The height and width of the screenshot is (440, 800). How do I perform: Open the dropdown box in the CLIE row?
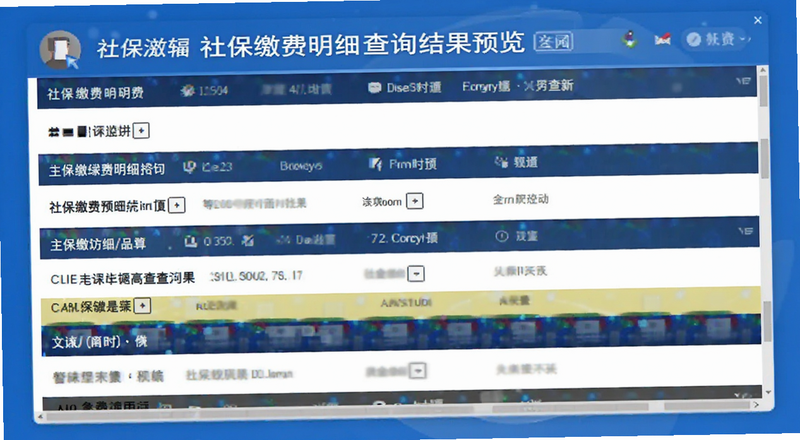pos(416,274)
